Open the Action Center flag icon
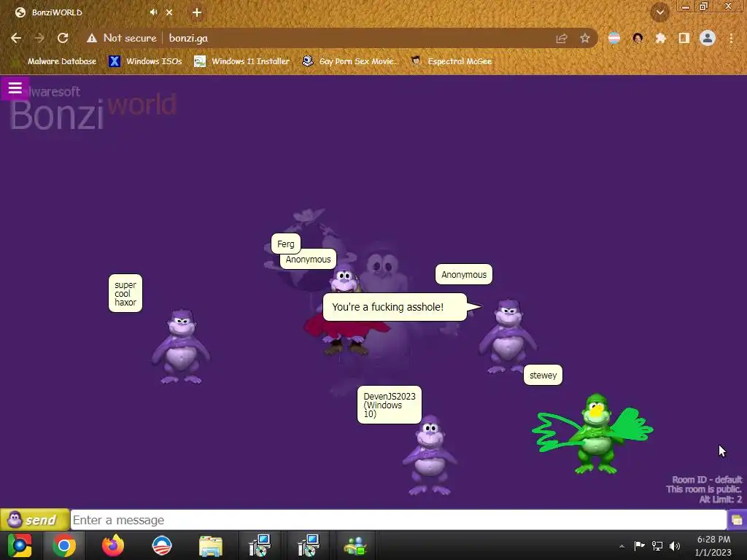This screenshot has width=747, height=560. 639,545
